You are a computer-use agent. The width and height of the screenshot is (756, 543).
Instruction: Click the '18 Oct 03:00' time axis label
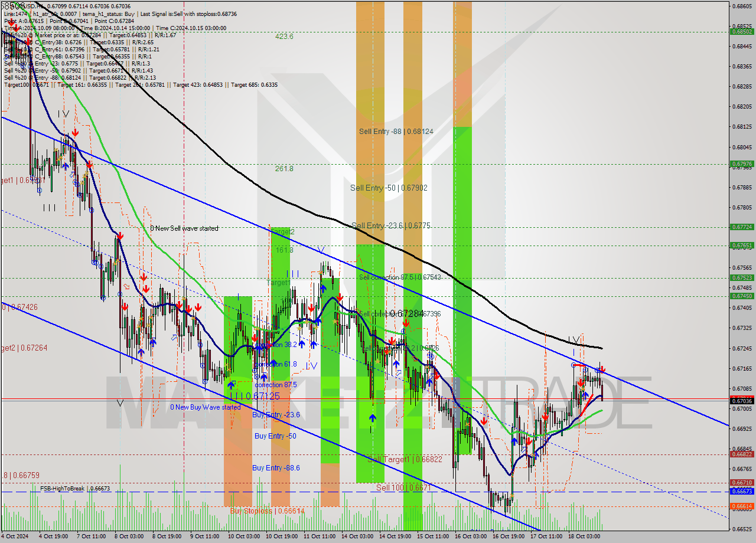(x=584, y=537)
